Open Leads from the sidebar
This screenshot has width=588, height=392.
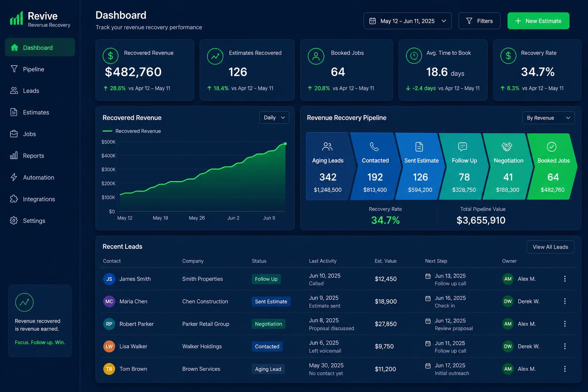pos(40,91)
